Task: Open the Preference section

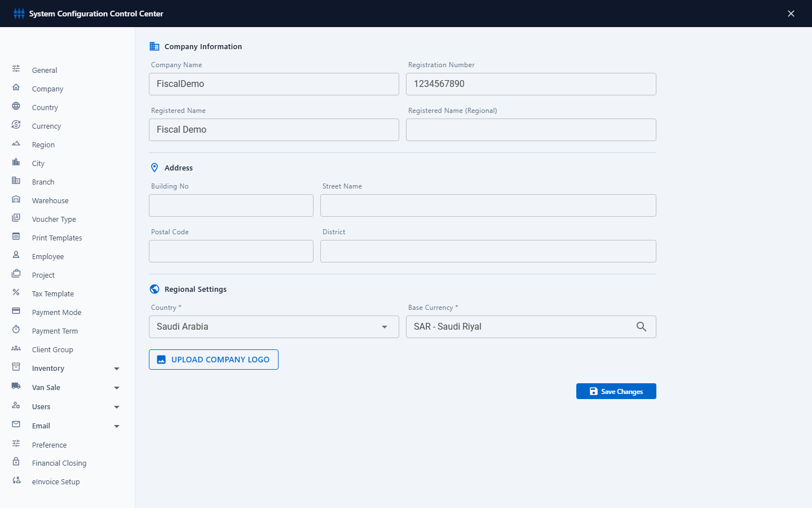Action: [x=49, y=445]
